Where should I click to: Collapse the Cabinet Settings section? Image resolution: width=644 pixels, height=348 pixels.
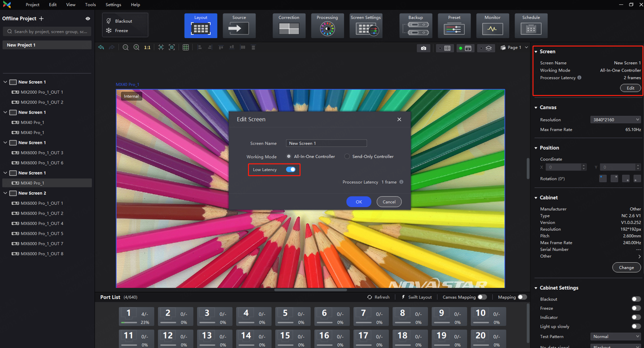click(536, 288)
